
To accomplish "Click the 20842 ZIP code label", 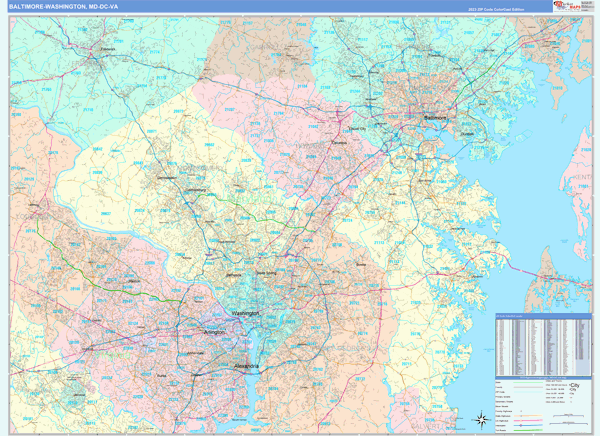I will pos(98,149).
